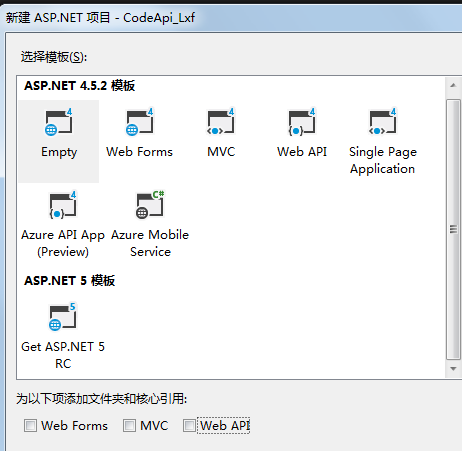This screenshot has height=451, width=462.
Task: Tick the MVC core references checkbox
Action: click(x=129, y=425)
